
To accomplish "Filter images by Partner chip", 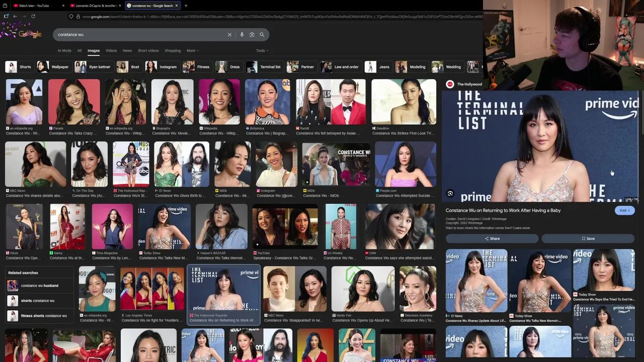I will pyautogui.click(x=301, y=67).
